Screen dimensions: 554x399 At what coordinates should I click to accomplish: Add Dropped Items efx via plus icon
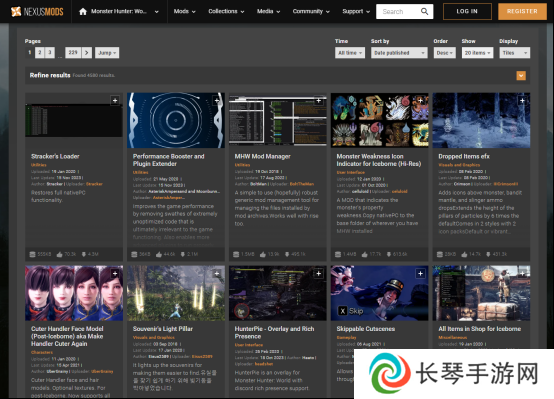pyautogui.click(x=522, y=101)
